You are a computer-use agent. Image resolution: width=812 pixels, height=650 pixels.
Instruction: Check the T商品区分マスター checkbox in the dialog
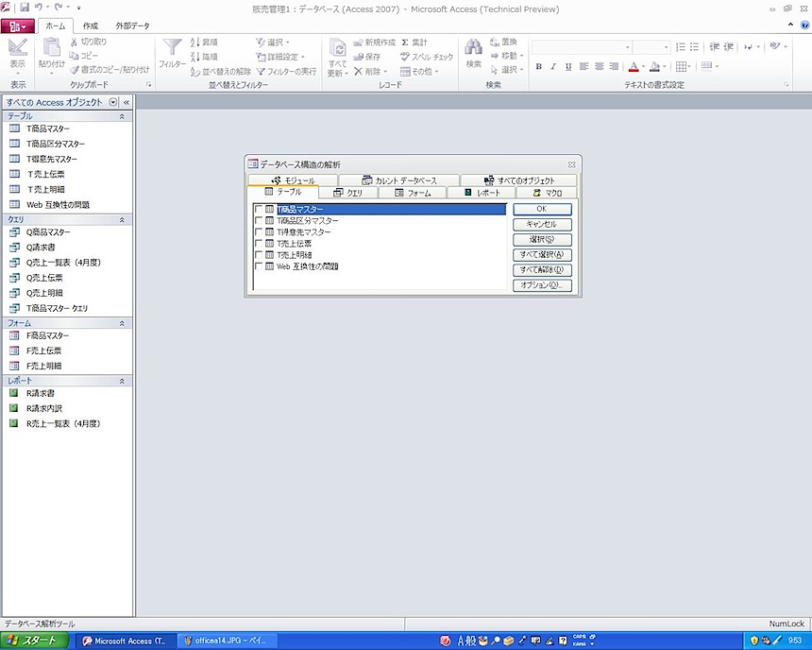pyautogui.click(x=259, y=220)
